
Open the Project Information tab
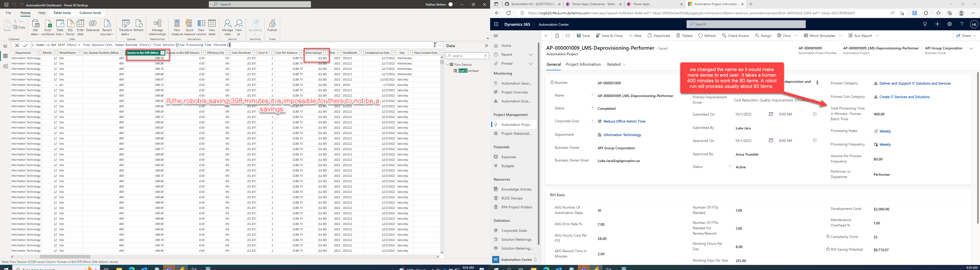pos(583,64)
